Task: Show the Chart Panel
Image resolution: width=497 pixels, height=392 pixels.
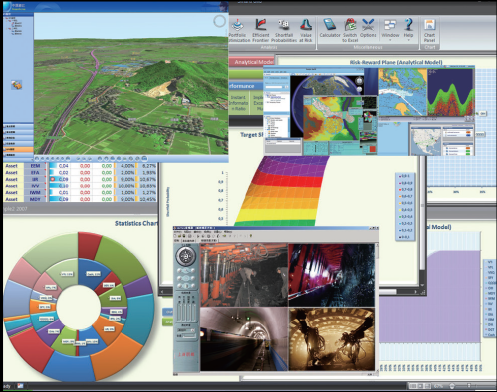Action: pyautogui.click(x=429, y=30)
